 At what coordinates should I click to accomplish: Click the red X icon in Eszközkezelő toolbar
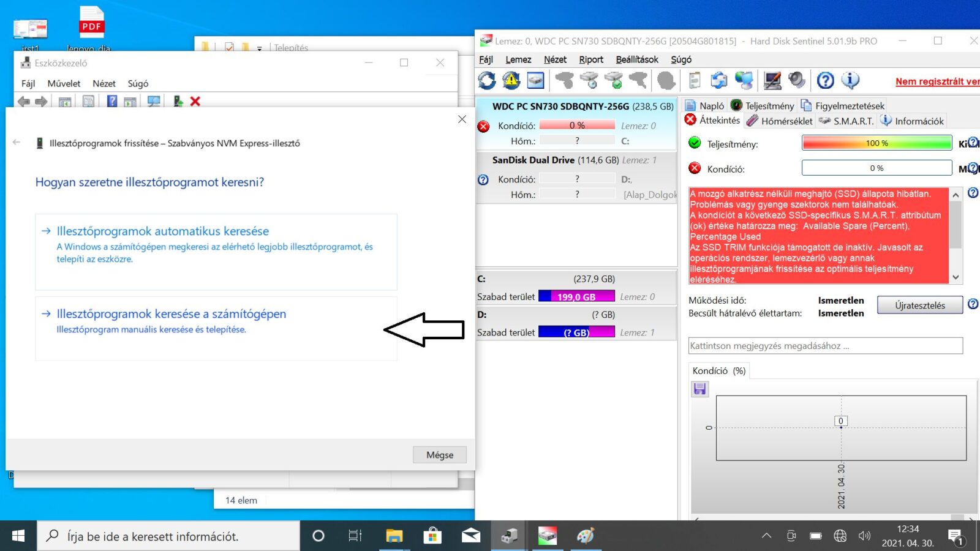[x=195, y=102]
